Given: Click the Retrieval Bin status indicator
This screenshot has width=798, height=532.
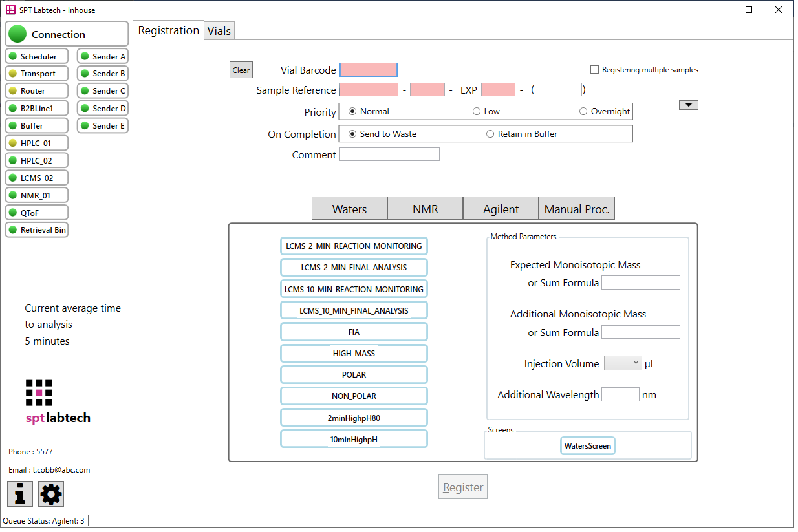Looking at the screenshot, I should pyautogui.click(x=36, y=229).
